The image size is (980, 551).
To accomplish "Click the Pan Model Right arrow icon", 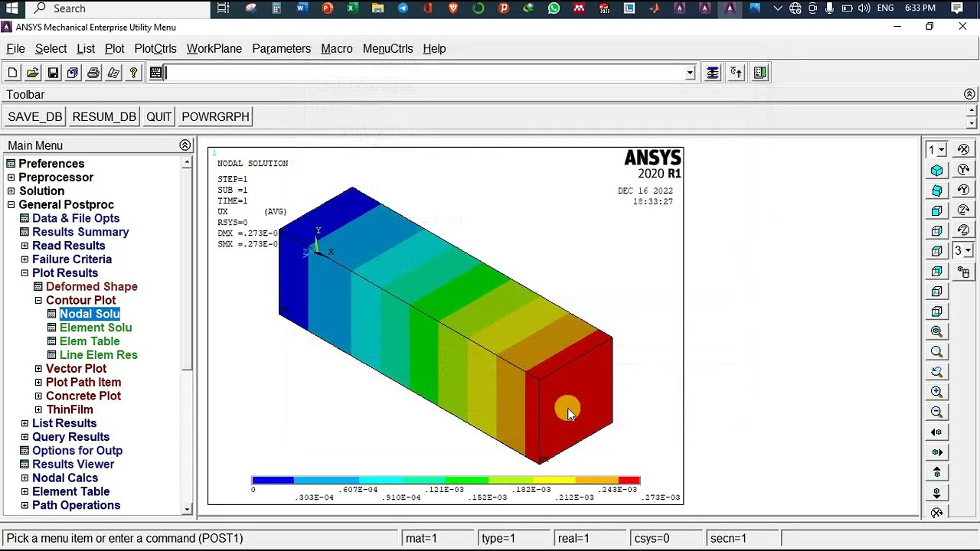I will [x=936, y=452].
